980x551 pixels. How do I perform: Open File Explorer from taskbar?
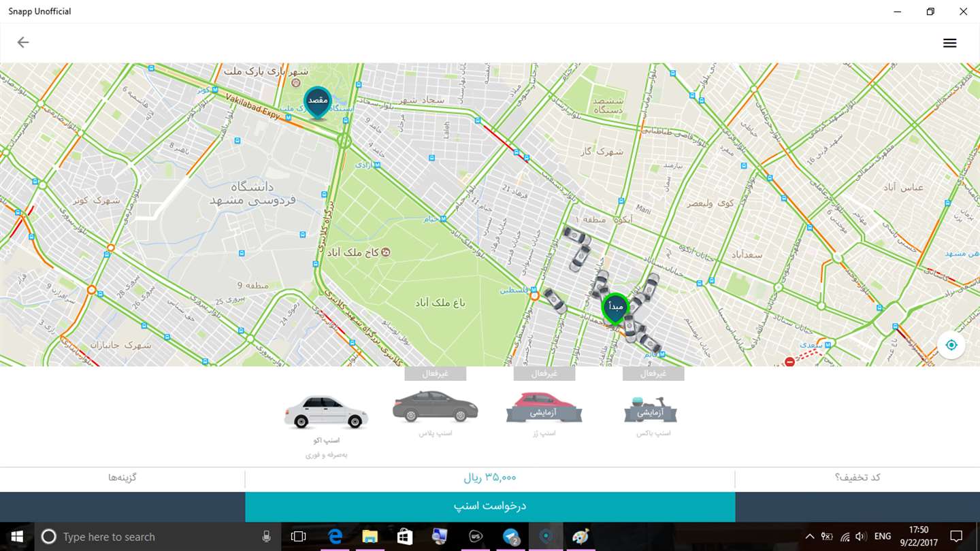tap(370, 537)
